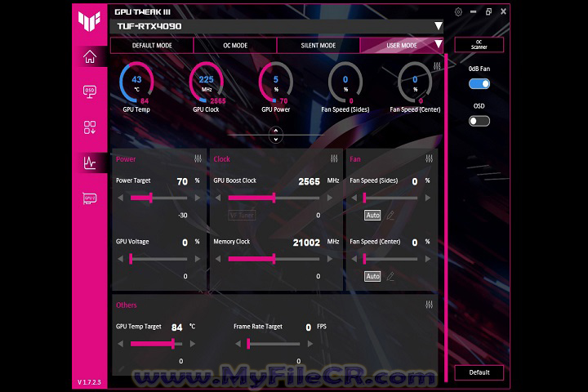Switch to OC MODE tab
The height and width of the screenshot is (392, 588).
click(x=235, y=46)
